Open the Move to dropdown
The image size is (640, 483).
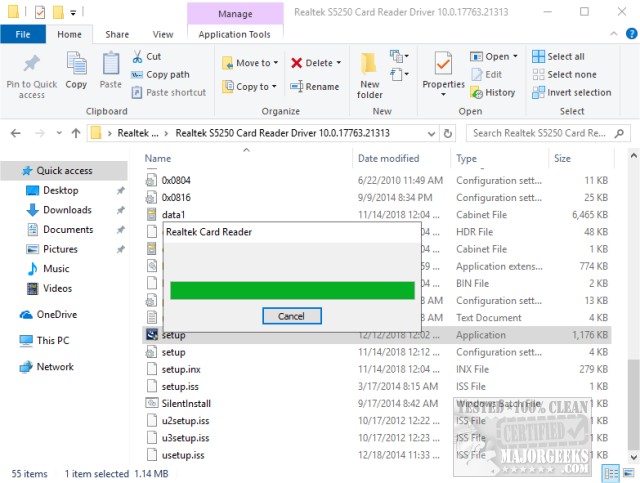250,63
